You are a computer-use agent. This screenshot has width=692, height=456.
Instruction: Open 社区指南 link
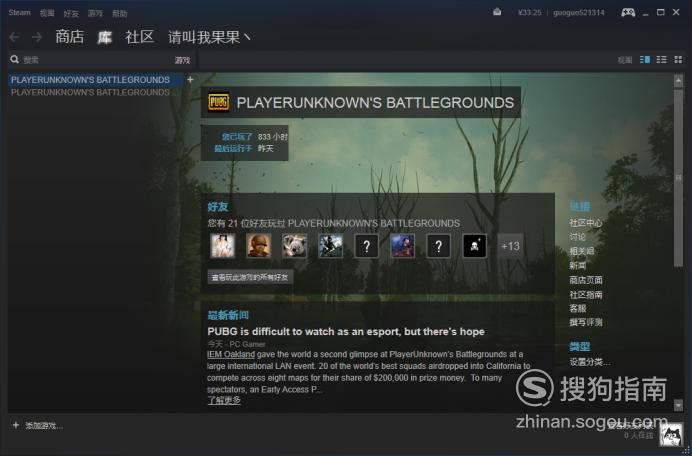[x=586, y=294]
